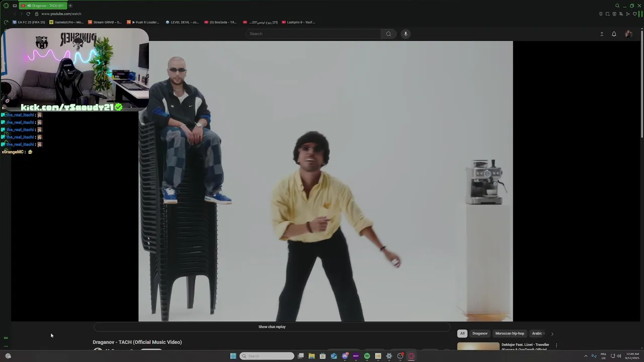644x362 pixels.
Task: Open options menu for the Traveller video
Action: pyautogui.click(x=556, y=346)
